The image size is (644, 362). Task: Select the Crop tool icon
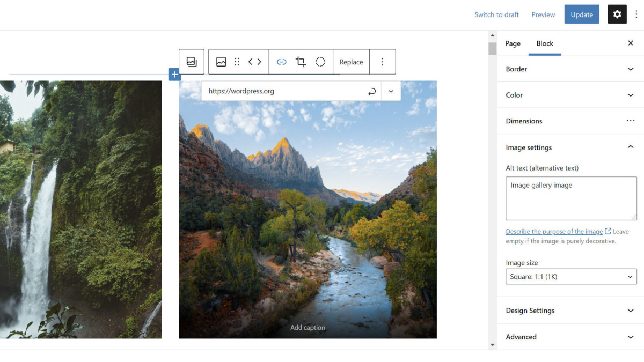click(x=301, y=62)
